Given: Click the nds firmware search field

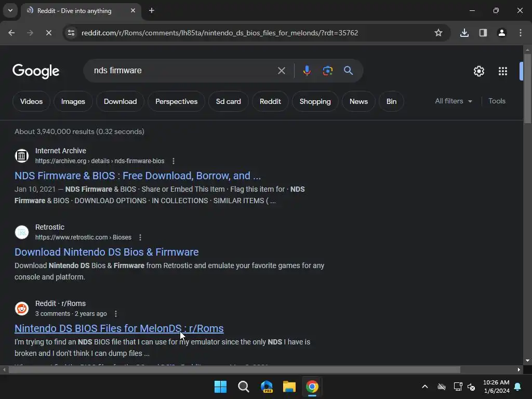Looking at the screenshot, I should (x=183, y=71).
